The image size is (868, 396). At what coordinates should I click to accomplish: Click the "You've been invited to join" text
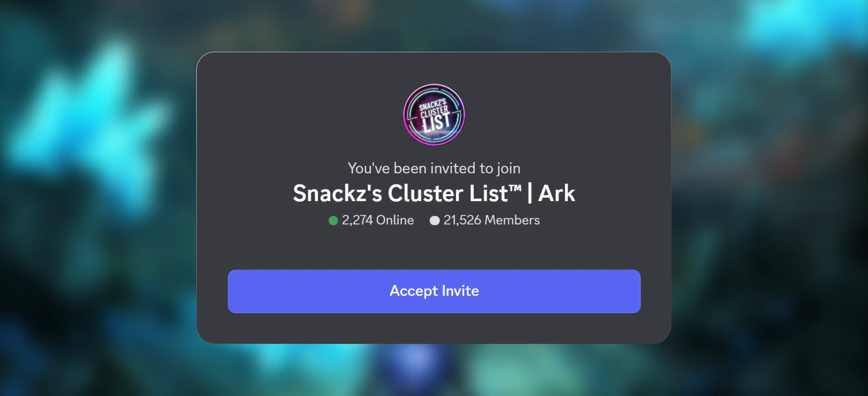434,168
